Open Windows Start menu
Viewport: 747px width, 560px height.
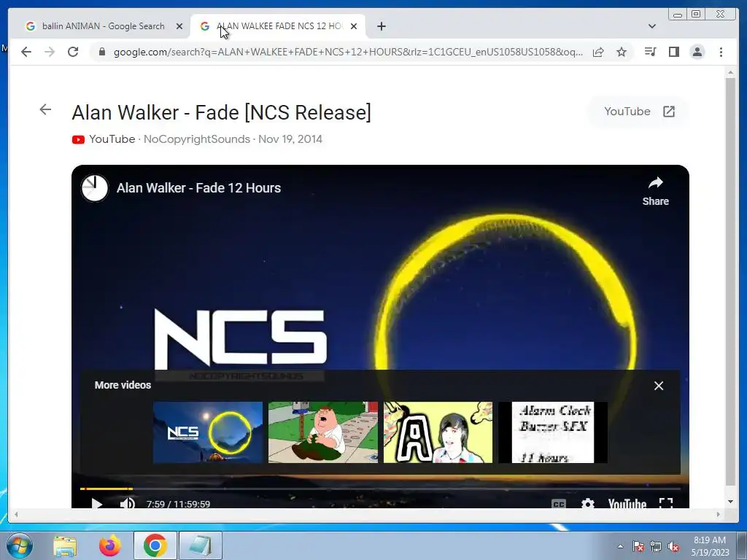(x=19, y=545)
